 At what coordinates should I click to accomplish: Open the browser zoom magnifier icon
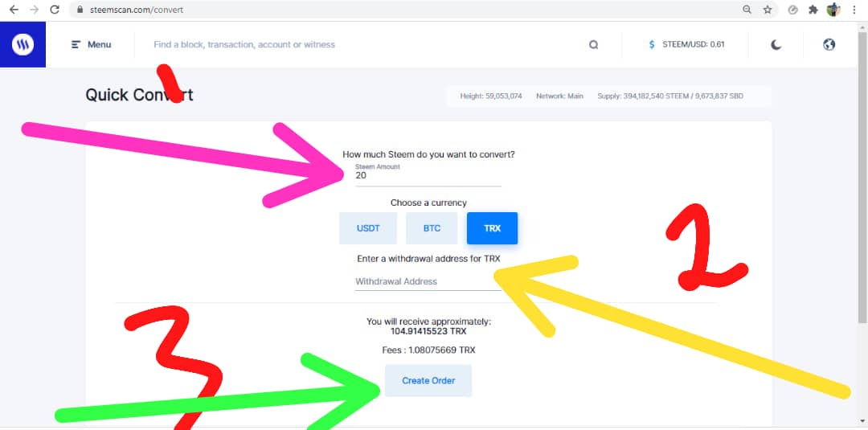pos(747,10)
